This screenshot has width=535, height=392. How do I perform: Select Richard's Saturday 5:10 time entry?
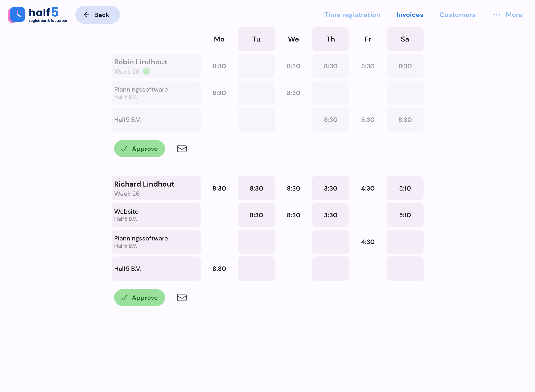[x=404, y=188]
